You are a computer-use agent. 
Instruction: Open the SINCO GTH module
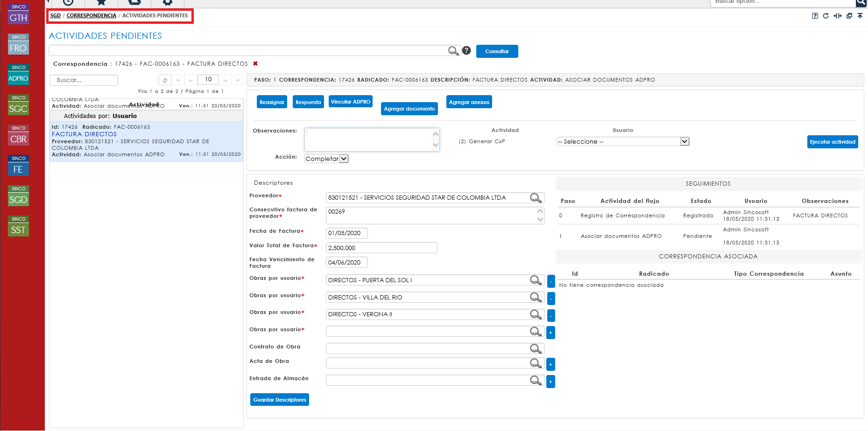click(18, 14)
